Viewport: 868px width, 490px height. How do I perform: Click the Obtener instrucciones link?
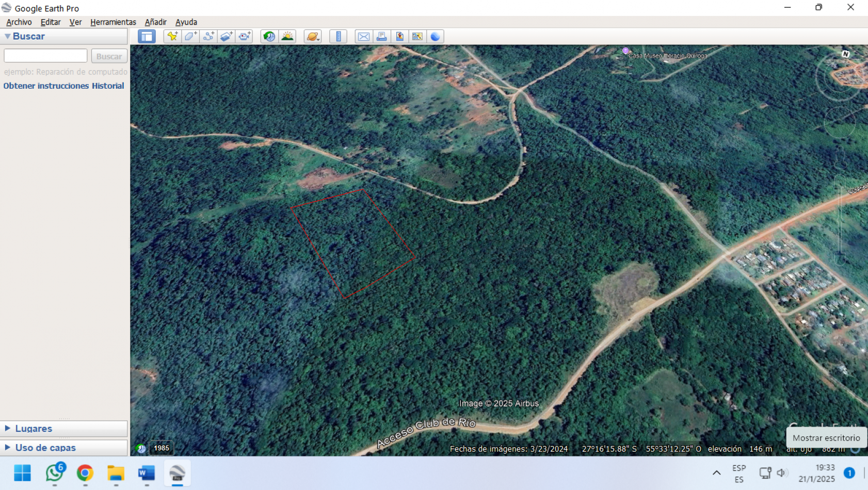[x=46, y=86]
